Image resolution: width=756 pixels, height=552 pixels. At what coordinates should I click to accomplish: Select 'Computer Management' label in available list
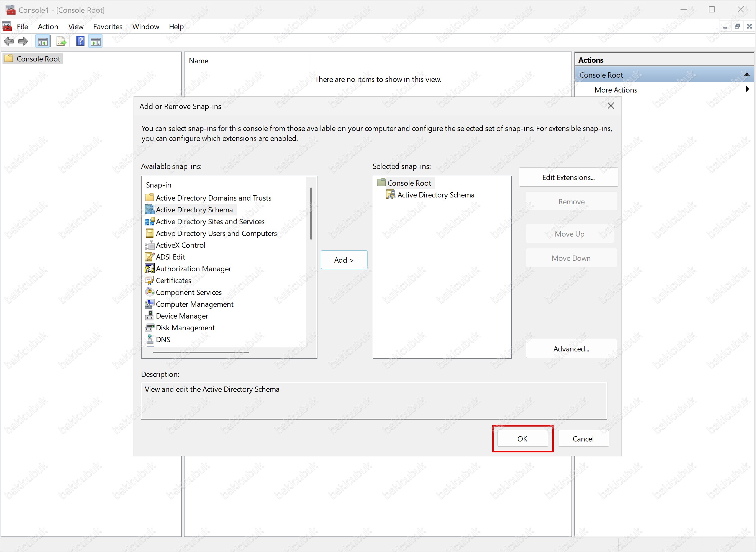(x=194, y=304)
